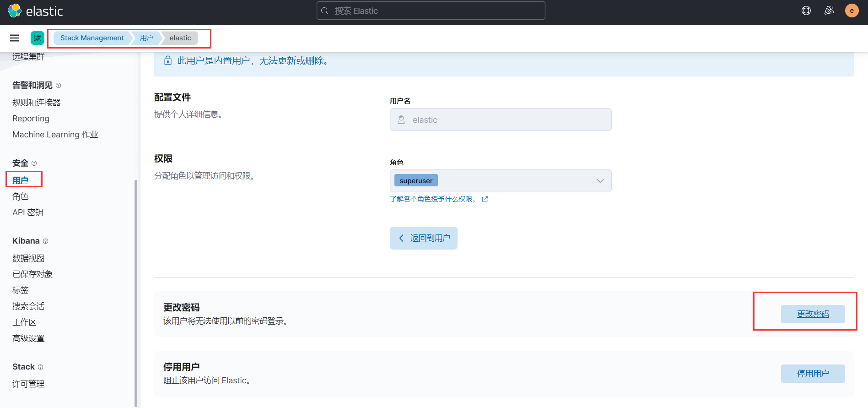
Task: Open 数据视图 in the sidebar
Action: tap(28, 258)
